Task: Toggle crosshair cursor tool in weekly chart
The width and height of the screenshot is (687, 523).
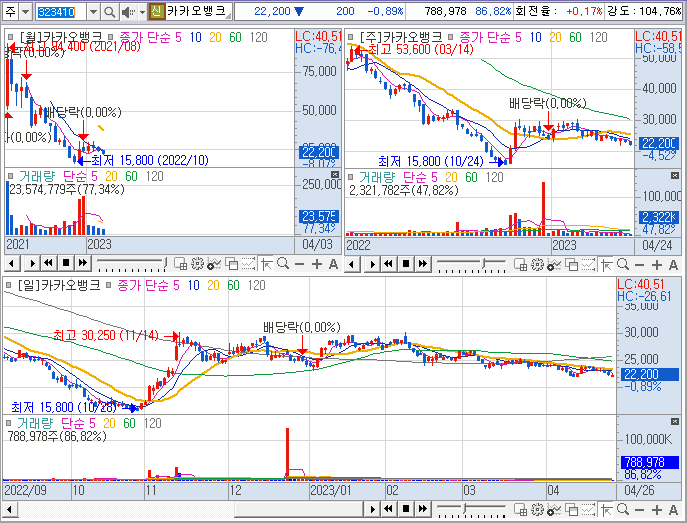Action: (x=606, y=264)
